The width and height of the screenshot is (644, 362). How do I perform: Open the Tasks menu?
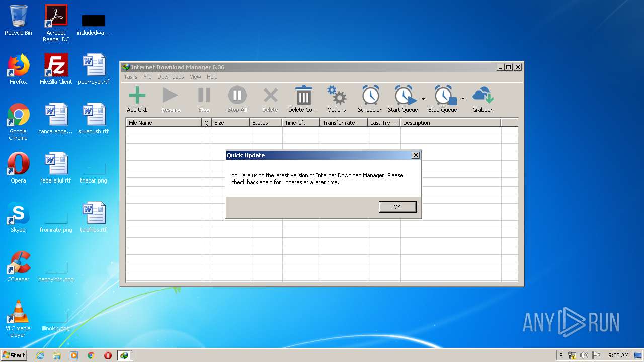(x=131, y=77)
